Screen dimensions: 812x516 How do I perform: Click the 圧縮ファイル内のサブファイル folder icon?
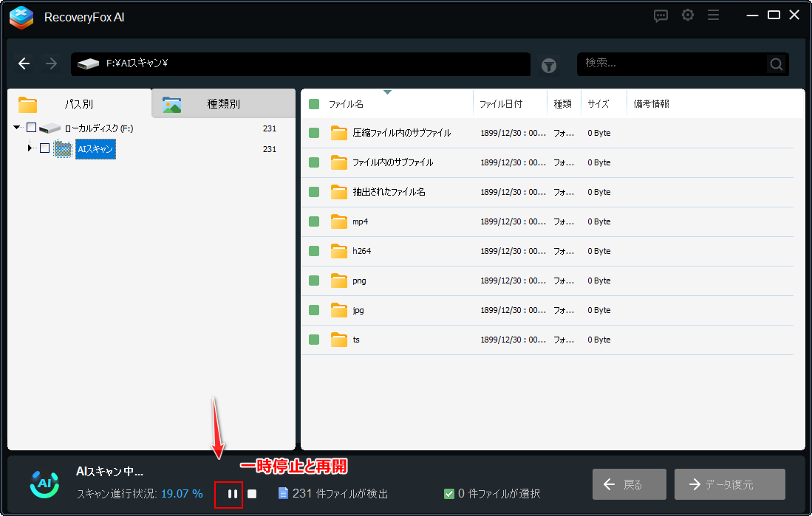[338, 133]
